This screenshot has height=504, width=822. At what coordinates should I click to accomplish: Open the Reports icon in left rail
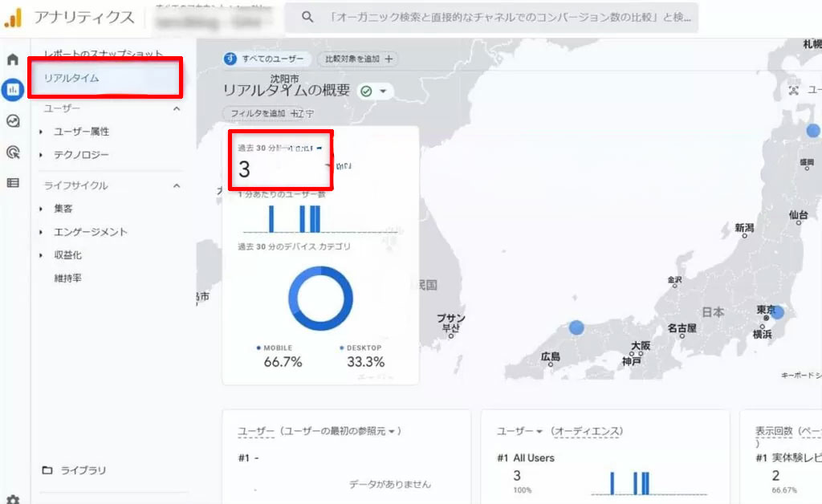13,90
